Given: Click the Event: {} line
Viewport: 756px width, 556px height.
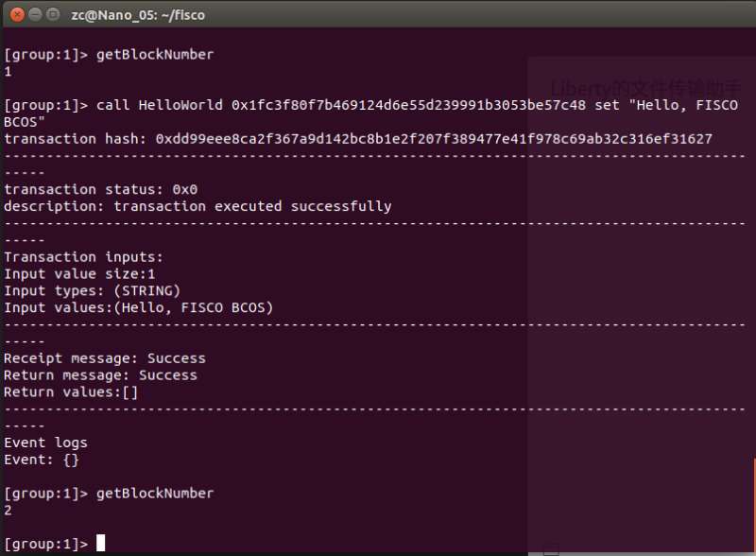Looking at the screenshot, I should coord(42,460).
